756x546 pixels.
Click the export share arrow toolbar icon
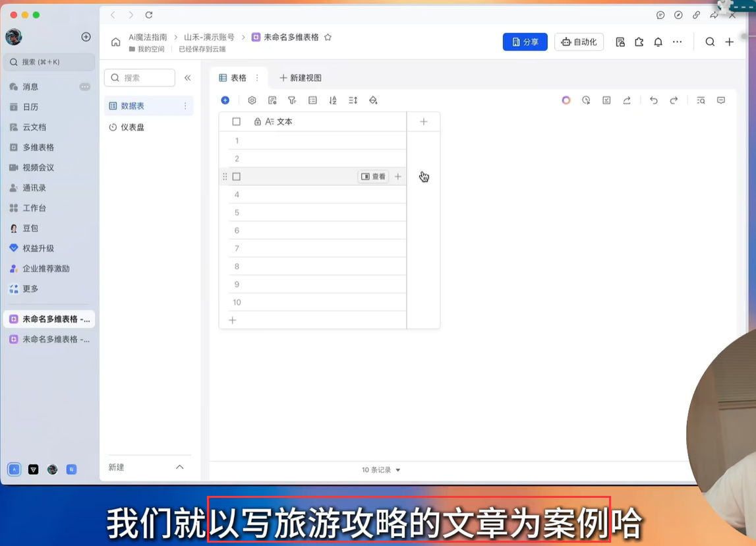pos(627,100)
